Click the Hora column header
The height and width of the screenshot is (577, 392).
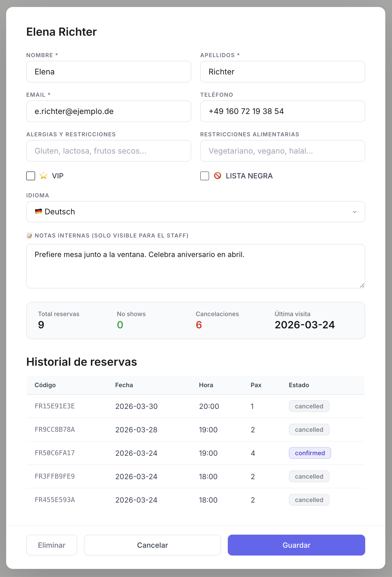[x=206, y=385]
